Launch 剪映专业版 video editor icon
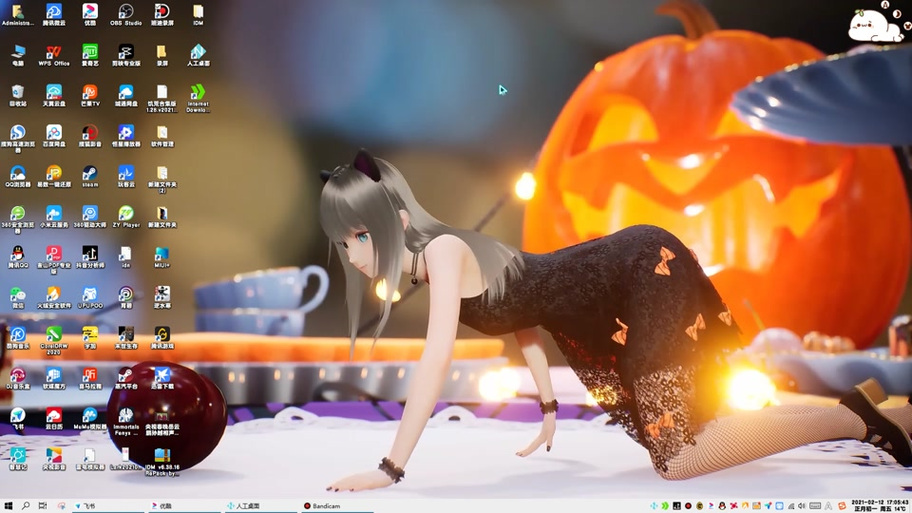Viewport: 912px width, 513px height. coord(126,55)
